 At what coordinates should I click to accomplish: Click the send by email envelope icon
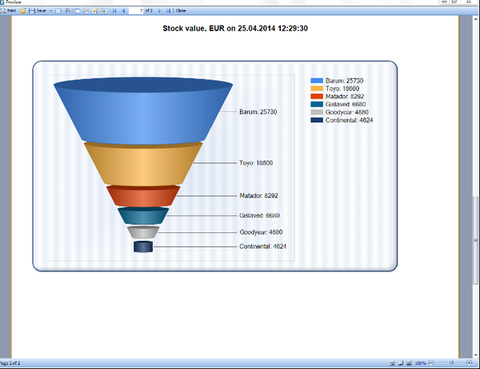point(58,11)
